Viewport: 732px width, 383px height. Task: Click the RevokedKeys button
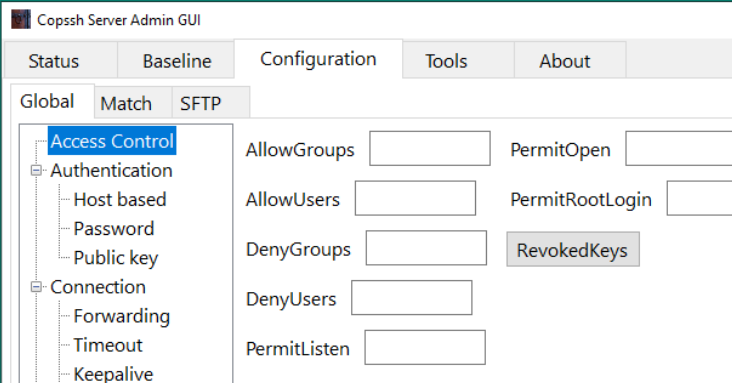click(573, 249)
